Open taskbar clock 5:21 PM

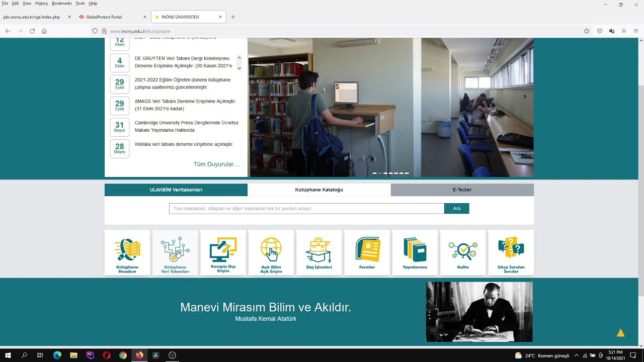tap(615, 355)
